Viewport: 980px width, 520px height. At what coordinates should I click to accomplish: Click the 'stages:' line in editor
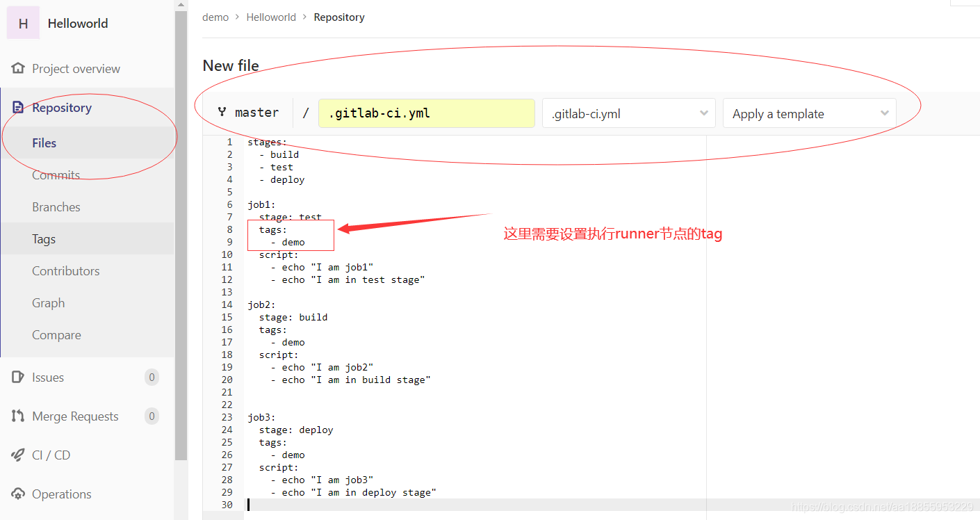pos(267,142)
